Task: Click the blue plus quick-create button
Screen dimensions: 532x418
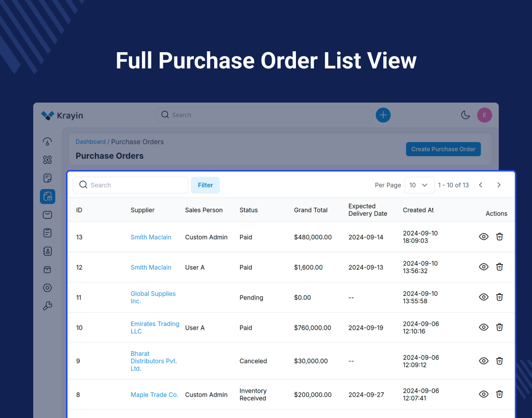Action: [x=383, y=115]
